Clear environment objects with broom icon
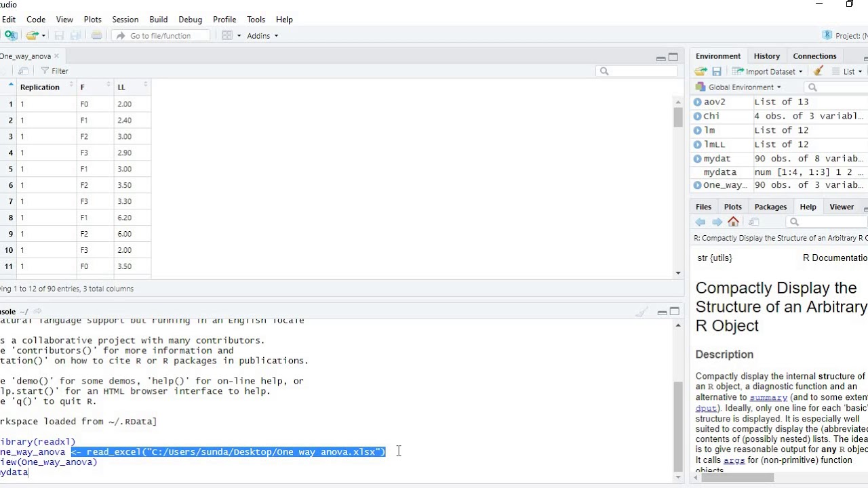This screenshot has width=868, height=488. (818, 71)
